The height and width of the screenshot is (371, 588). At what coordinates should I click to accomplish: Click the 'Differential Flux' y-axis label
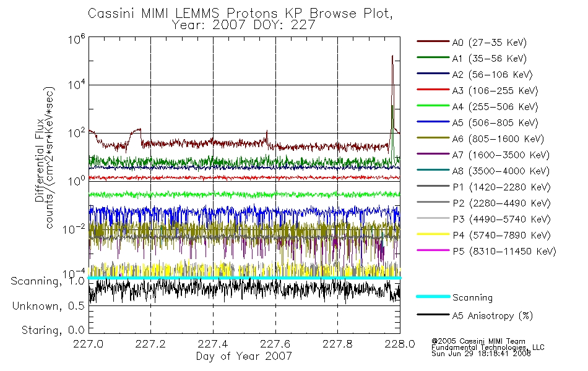[39, 160]
